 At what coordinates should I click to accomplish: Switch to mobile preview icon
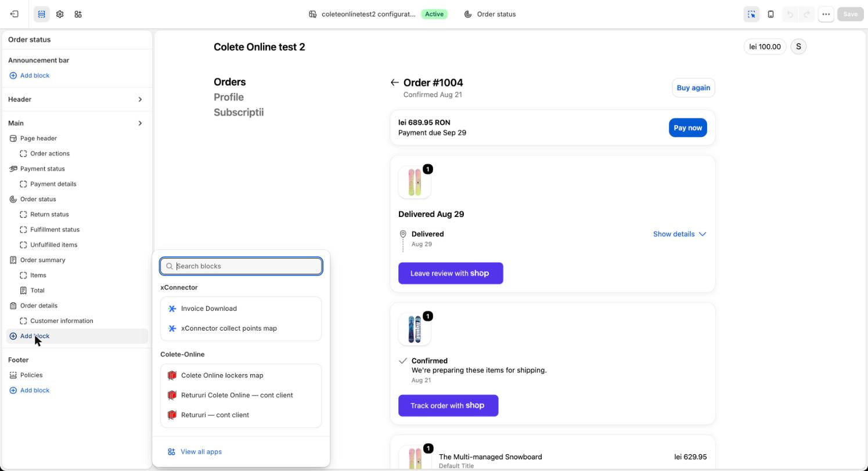[770, 14]
